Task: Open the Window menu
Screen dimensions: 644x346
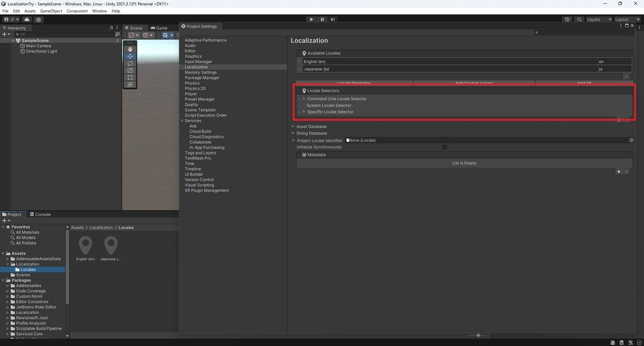Action: click(x=99, y=10)
